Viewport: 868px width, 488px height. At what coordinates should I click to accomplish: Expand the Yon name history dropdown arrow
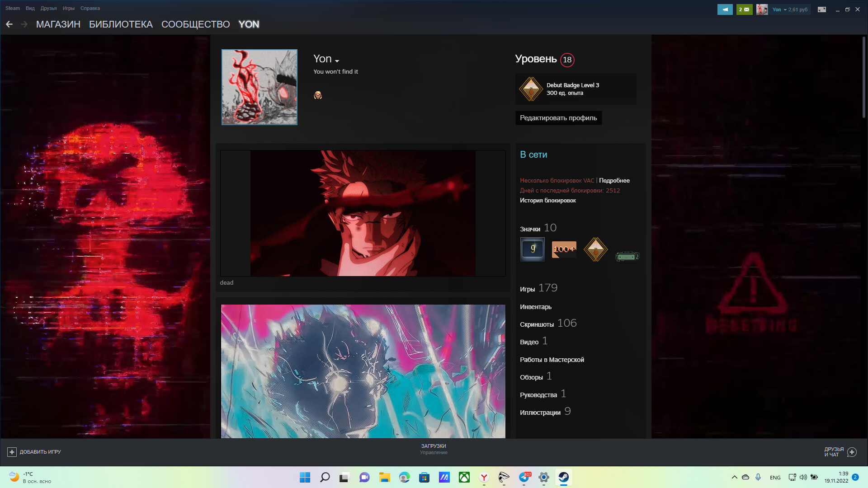(337, 61)
